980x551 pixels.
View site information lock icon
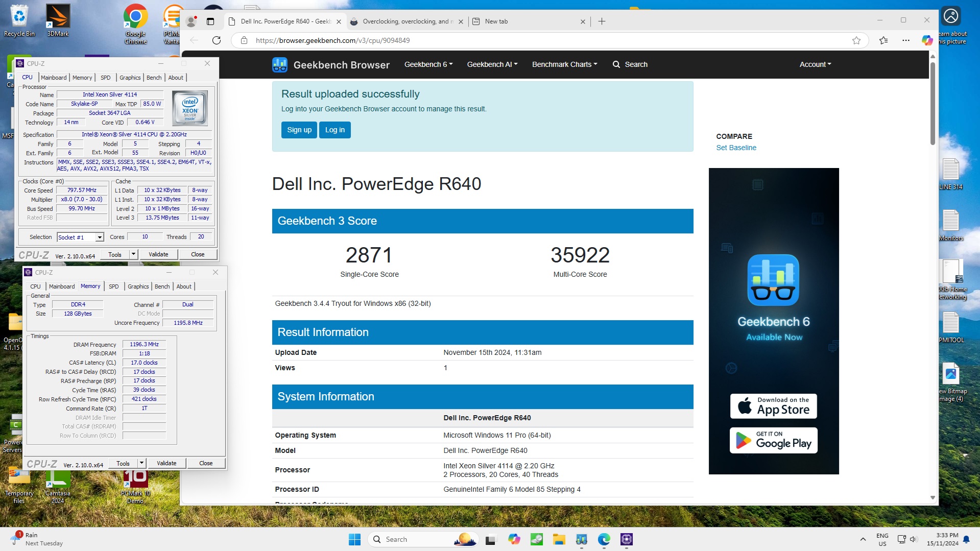click(244, 40)
